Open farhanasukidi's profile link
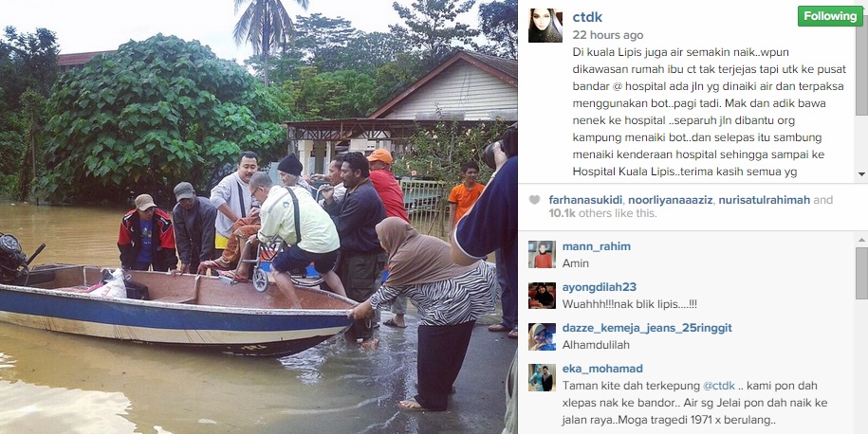The height and width of the screenshot is (434, 868). (587, 200)
